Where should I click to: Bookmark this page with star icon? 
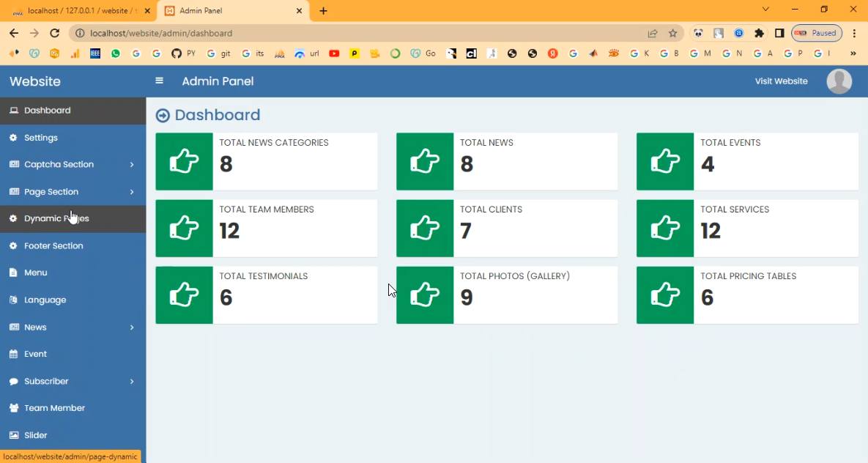672,33
